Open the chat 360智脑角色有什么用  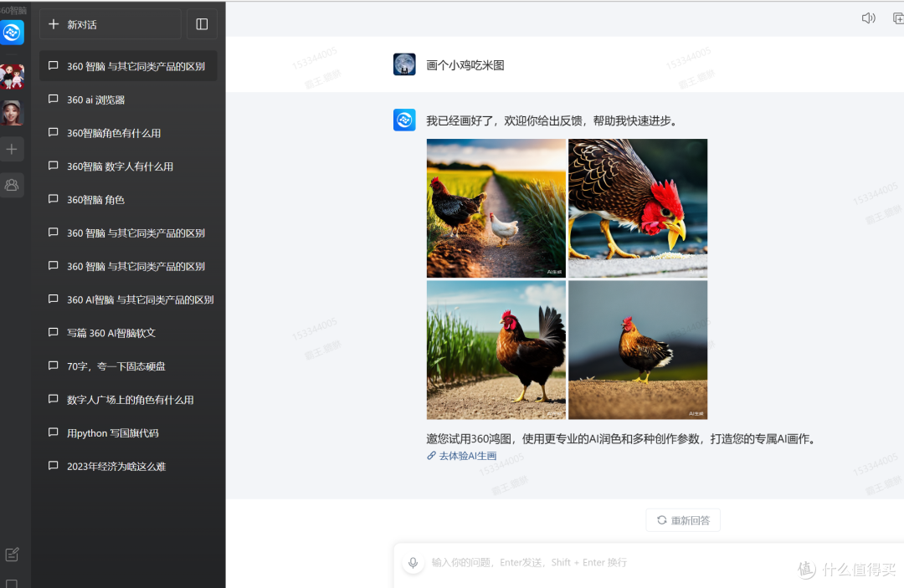pos(128,133)
